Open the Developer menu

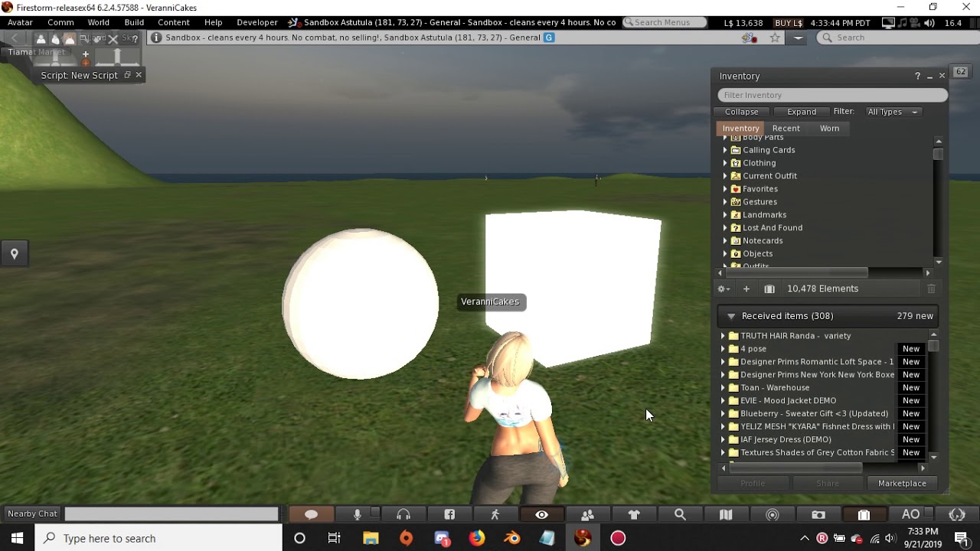257,22
